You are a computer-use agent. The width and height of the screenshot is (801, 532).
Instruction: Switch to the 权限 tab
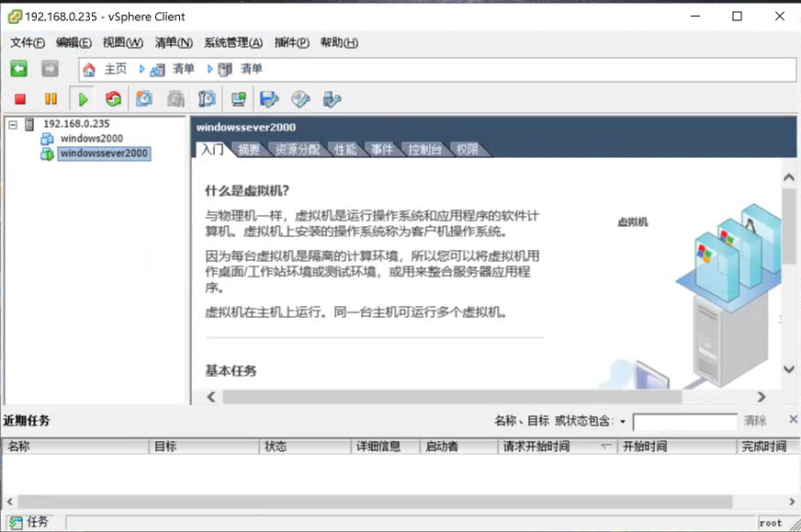coord(468,149)
